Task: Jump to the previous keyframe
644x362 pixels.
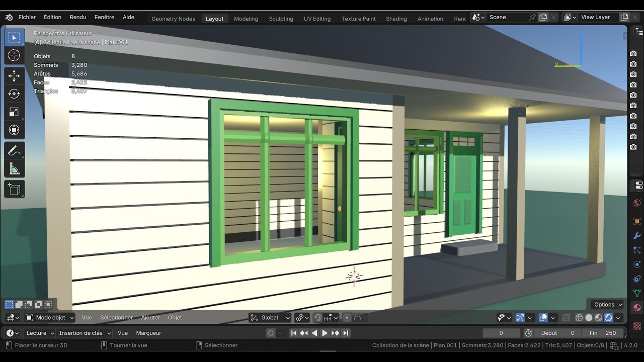Action: pyautogui.click(x=304, y=333)
